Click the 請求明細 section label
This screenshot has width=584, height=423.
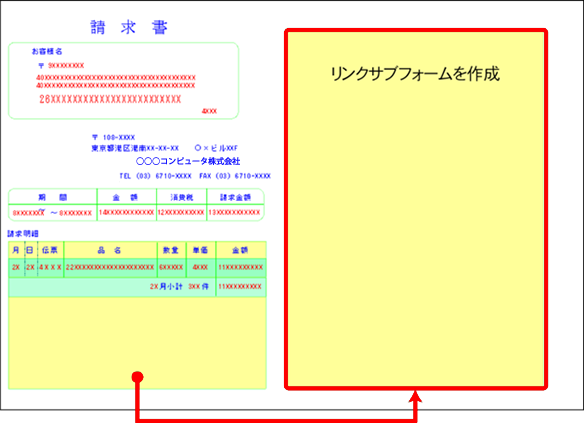[x=23, y=233]
